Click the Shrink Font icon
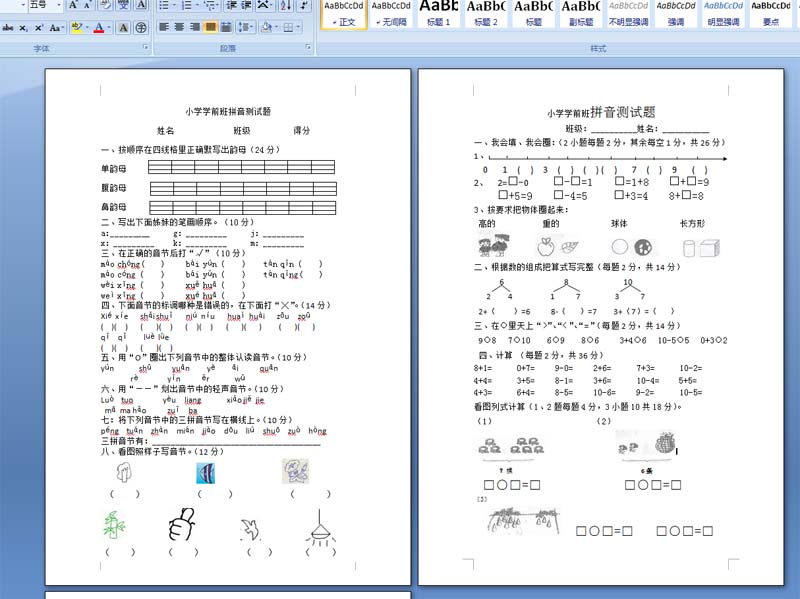Viewport: 800px width, 599px height. tap(87, 5)
